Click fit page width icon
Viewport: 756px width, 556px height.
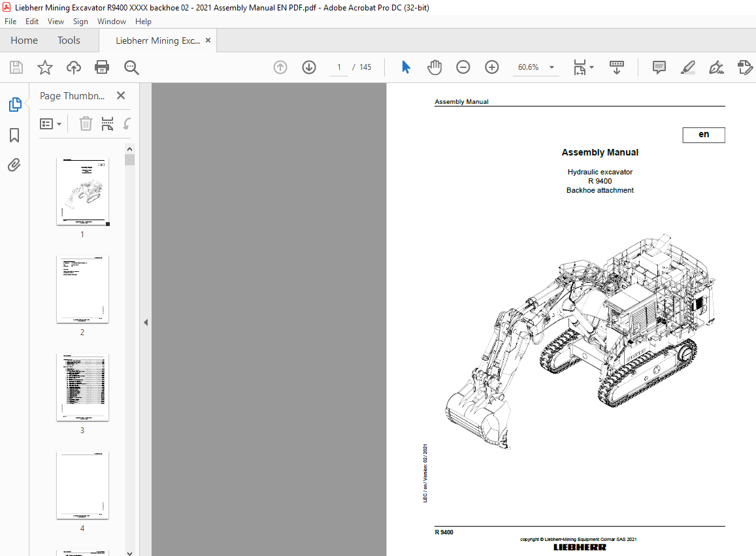pos(580,67)
